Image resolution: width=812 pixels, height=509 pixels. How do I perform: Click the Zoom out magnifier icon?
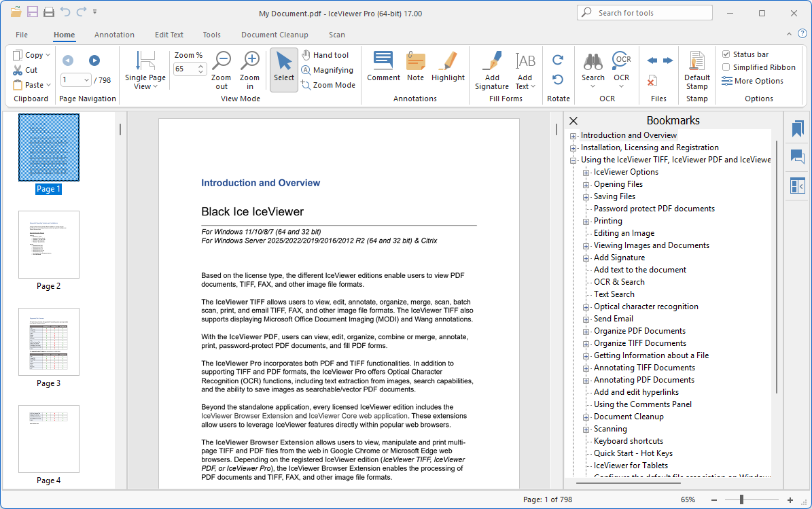pyautogui.click(x=222, y=63)
